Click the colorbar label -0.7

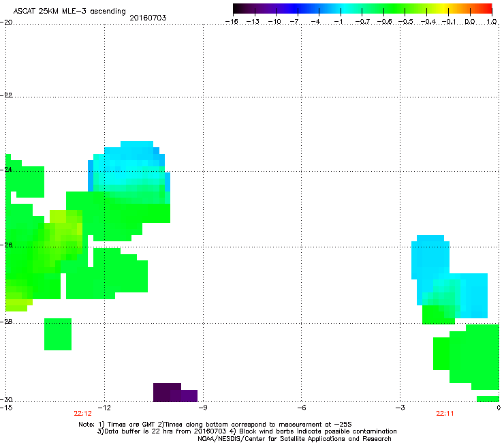coord(362,22)
